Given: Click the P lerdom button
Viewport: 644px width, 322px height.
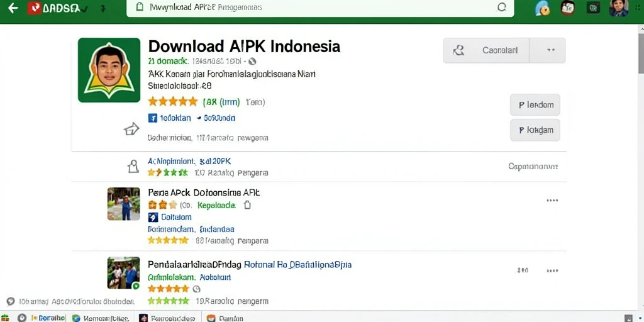Looking at the screenshot, I should click(535, 105).
